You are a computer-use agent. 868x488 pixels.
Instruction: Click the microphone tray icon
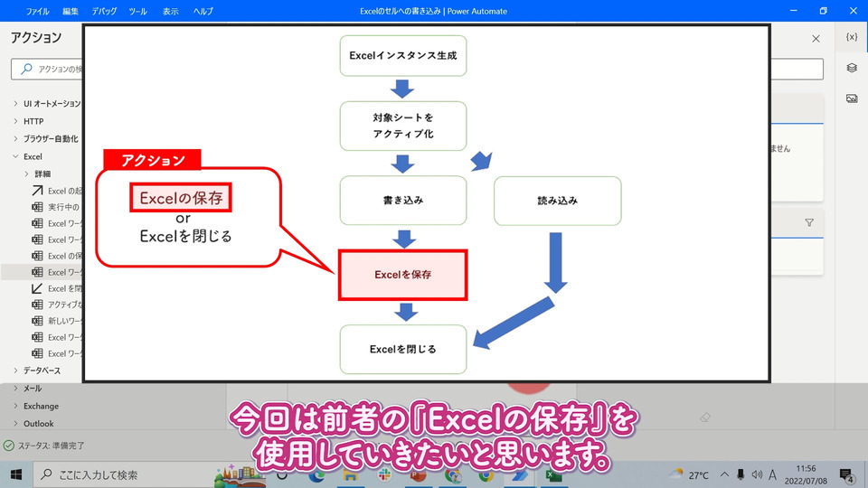741,474
